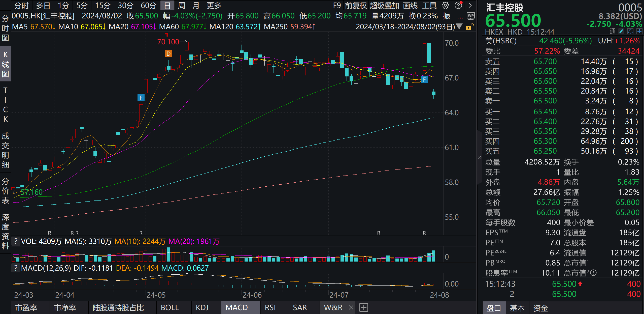The height and width of the screenshot is (314, 644).
Task: Open the 画线 drawing tools menu
Action: 410,5
